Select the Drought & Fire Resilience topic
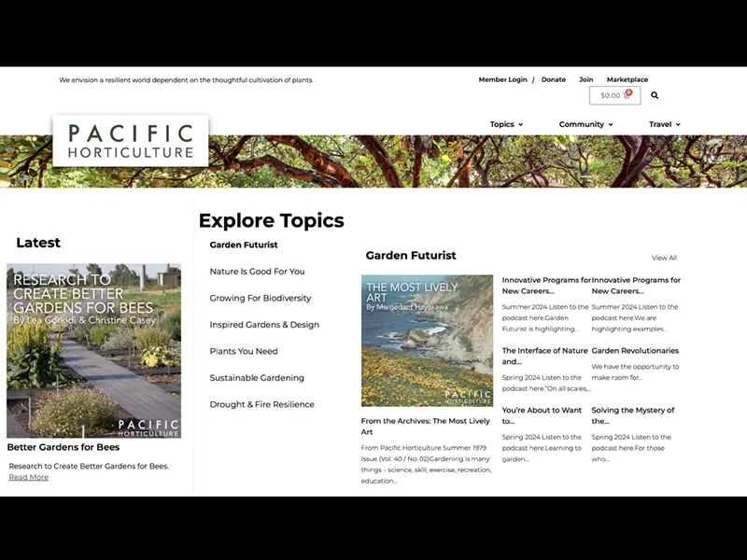 click(x=260, y=404)
